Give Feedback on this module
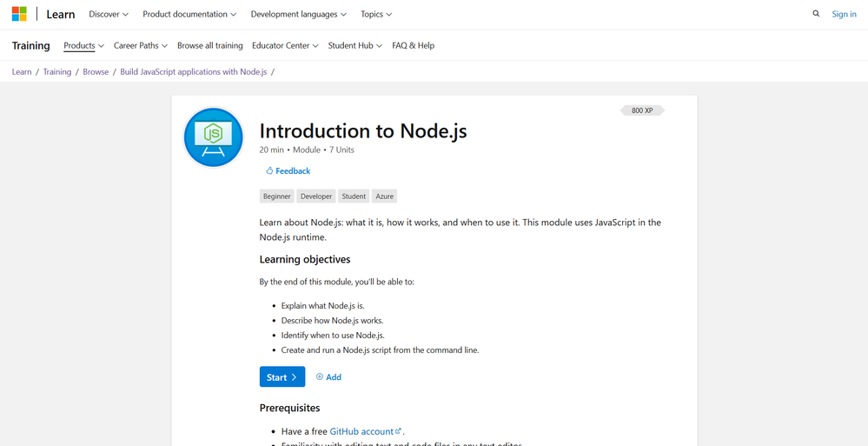Screen dimensions: 868x446 tap(288, 170)
